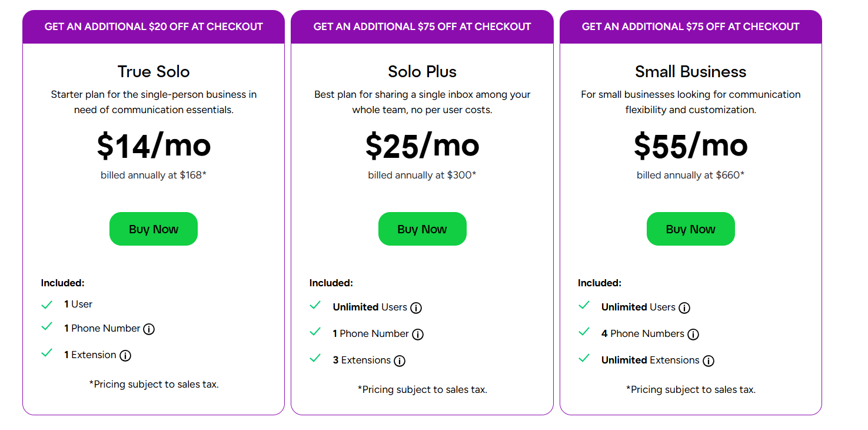This screenshot has height=430, width=868.
Task: Click the $55/mo price text
Action: point(691,146)
